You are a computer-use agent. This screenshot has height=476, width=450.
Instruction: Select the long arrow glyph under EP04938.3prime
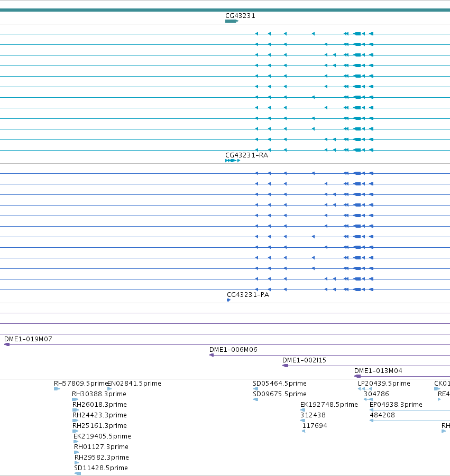pos(410,410)
